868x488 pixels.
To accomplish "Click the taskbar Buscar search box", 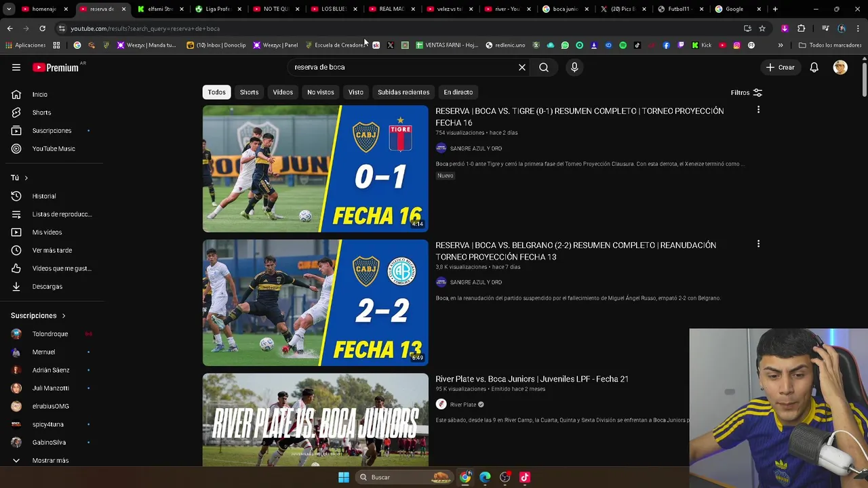I will click(x=404, y=477).
